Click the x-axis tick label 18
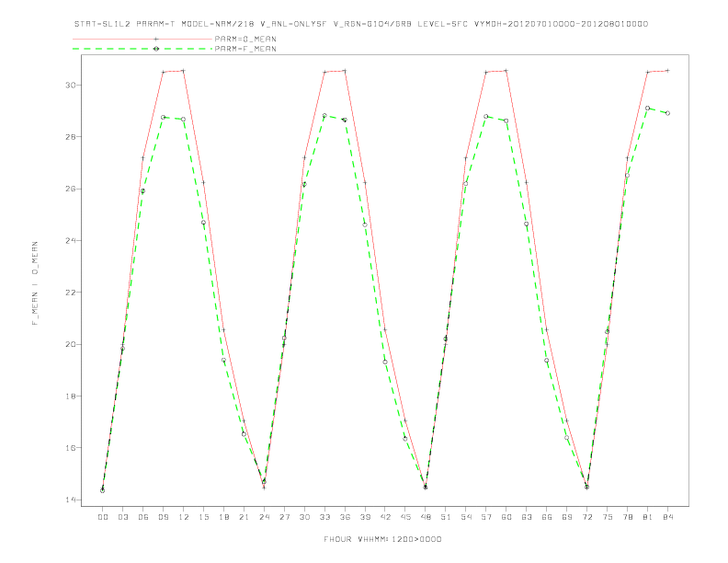The width and height of the screenshot is (728, 563). (x=223, y=517)
